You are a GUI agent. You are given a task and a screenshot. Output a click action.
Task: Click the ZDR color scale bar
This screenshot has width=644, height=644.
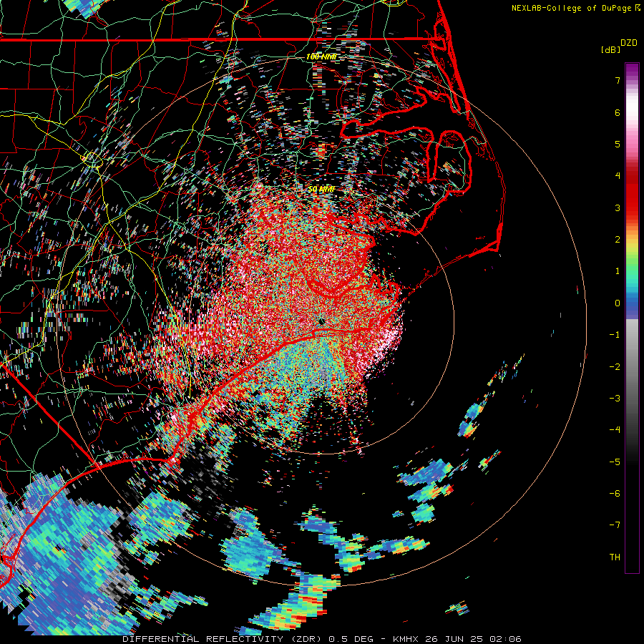(632, 318)
